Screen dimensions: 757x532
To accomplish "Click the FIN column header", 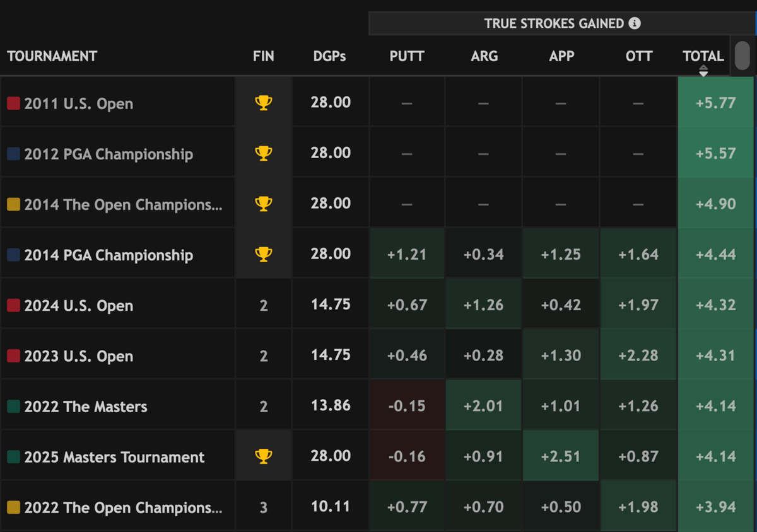I will coord(264,56).
